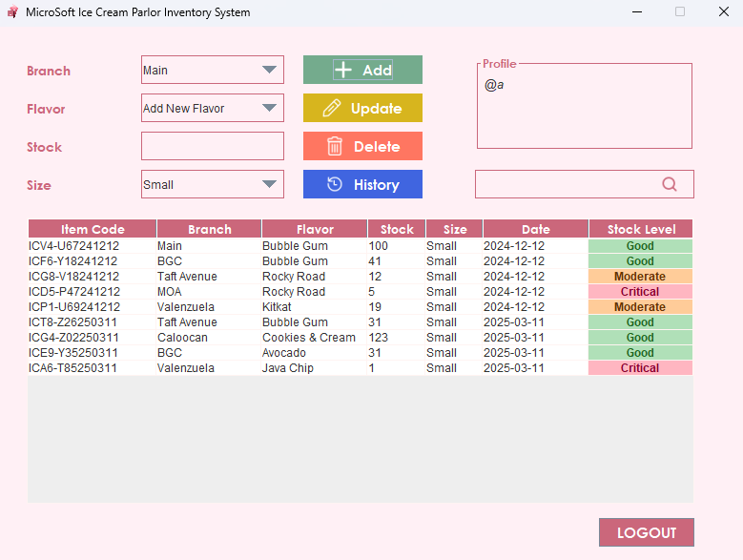743x560 pixels.
Task: Click the trash can icon on Delete
Action: coord(335,146)
